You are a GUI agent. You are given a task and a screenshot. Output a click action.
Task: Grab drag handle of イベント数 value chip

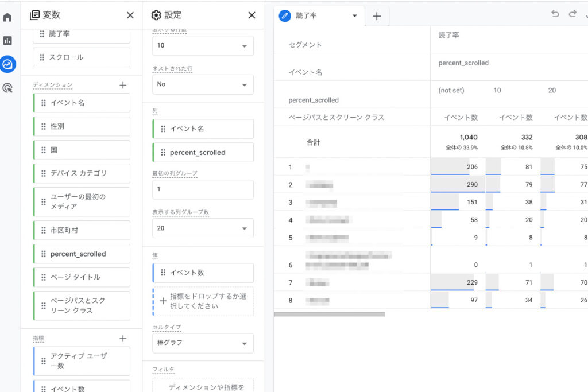163,273
